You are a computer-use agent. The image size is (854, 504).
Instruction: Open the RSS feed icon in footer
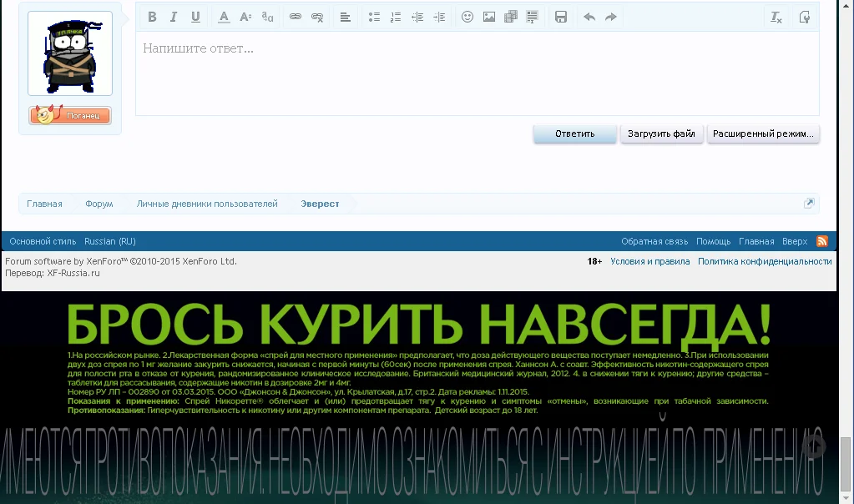(x=822, y=241)
